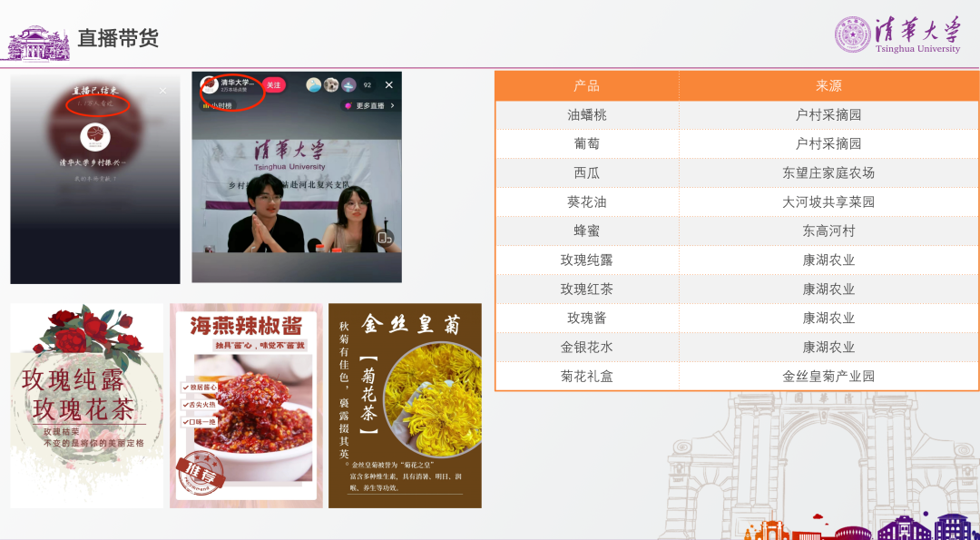Open the 我的本场贡献 link
The height and width of the screenshot is (540, 980).
95,180
